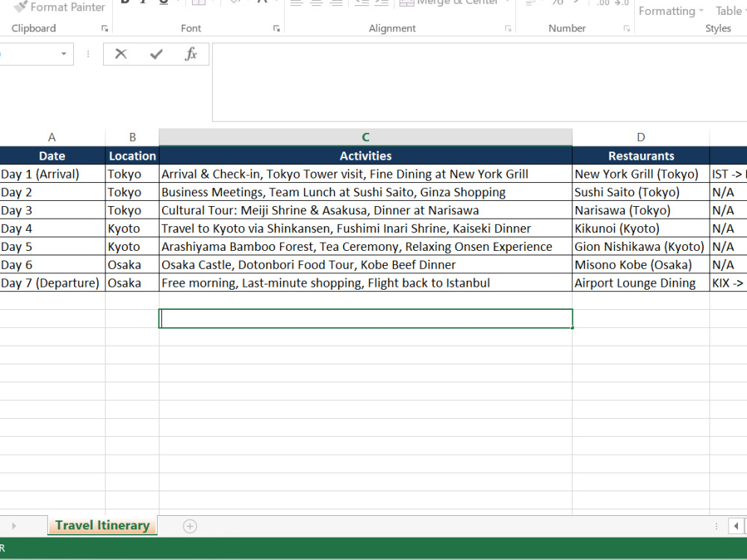
Task: Click the Activities header cell
Action: pos(365,156)
